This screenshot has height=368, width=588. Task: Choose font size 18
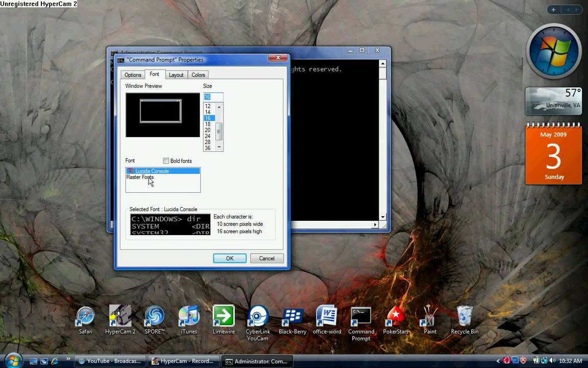[x=209, y=124]
